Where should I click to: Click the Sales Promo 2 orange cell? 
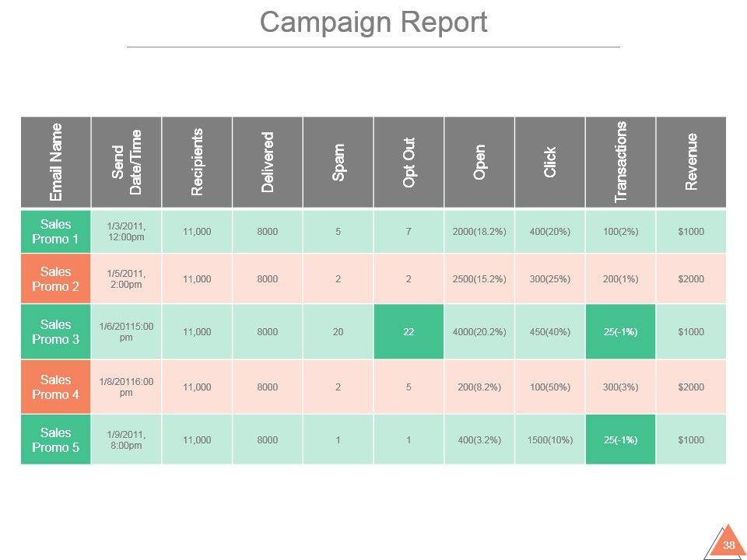[56, 278]
